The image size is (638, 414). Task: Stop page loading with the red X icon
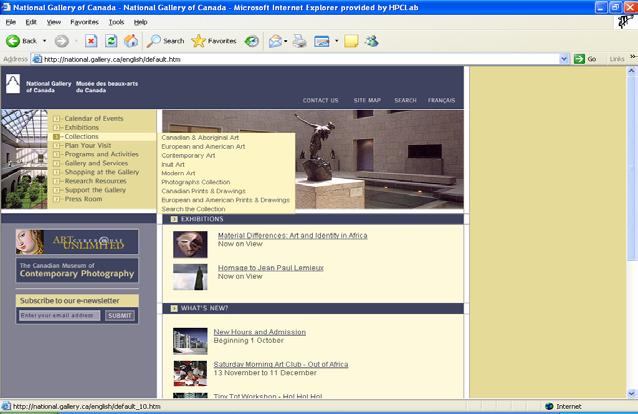pos(91,41)
